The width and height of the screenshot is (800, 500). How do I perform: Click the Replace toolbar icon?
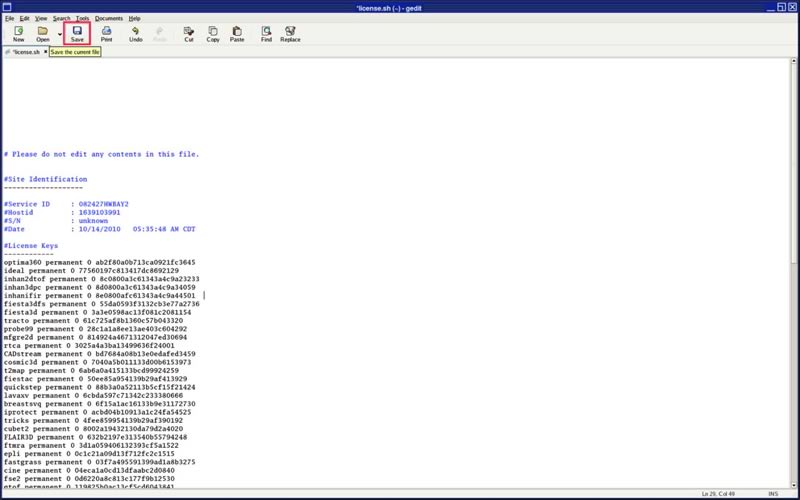290,34
